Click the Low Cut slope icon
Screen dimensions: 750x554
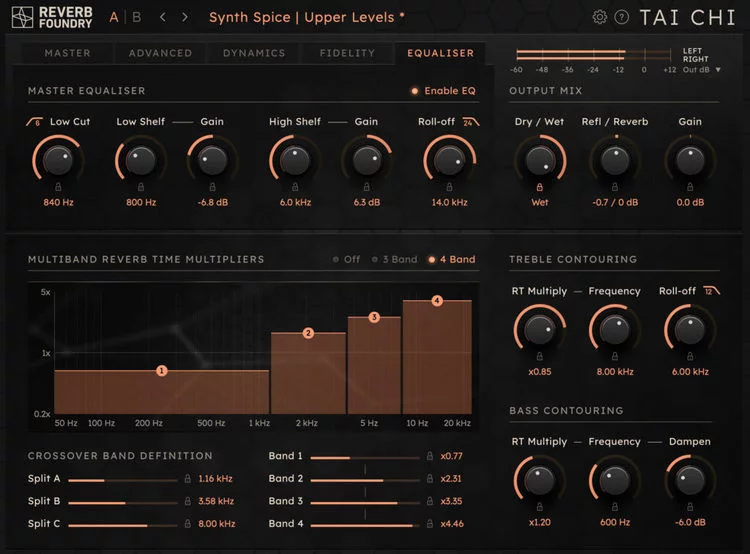pos(34,122)
